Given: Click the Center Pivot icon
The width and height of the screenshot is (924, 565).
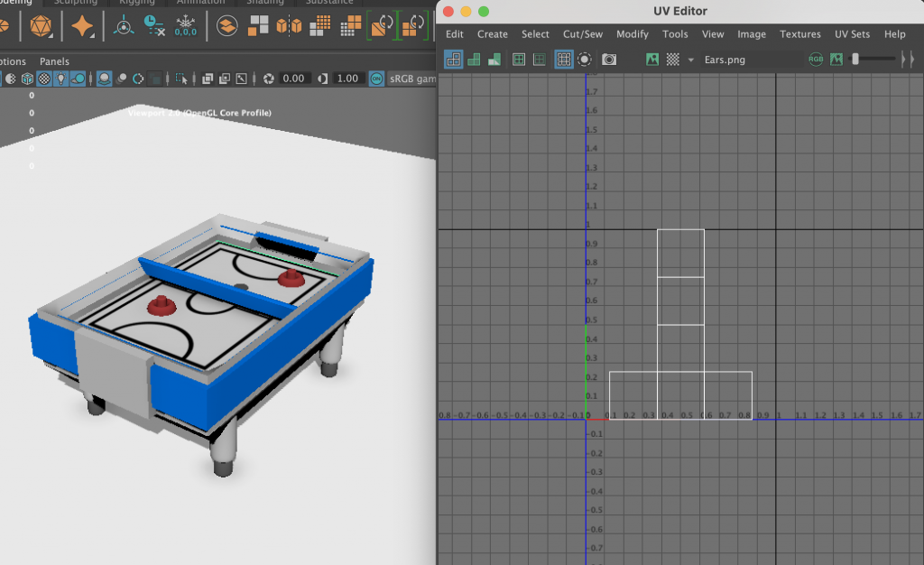Looking at the screenshot, I should 124,25.
